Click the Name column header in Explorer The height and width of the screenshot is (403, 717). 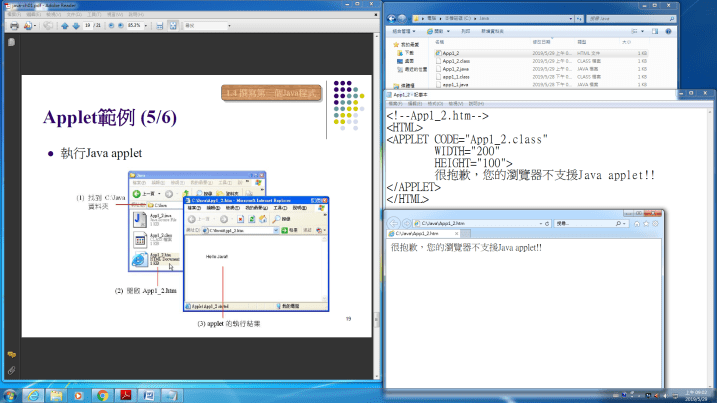tap(440, 43)
